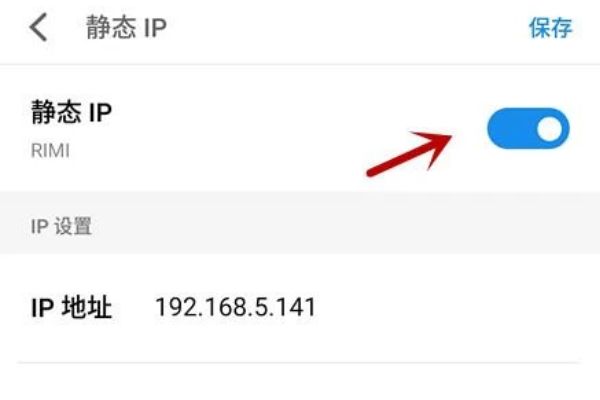Select the 静态 IP row label
This screenshot has height=400, width=600.
click(x=71, y=112)
